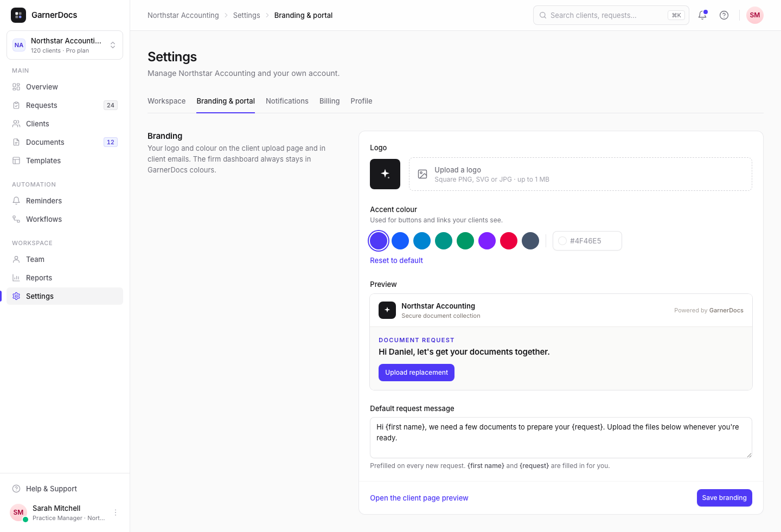Viewport: 781px width, 532px height.
Task: Click the Requests count badge 24
Action: (111, 105)
